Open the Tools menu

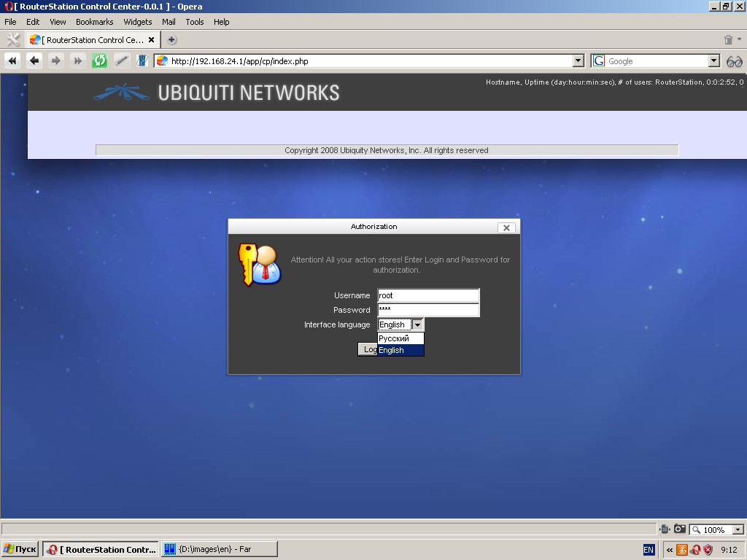[194, 22]
